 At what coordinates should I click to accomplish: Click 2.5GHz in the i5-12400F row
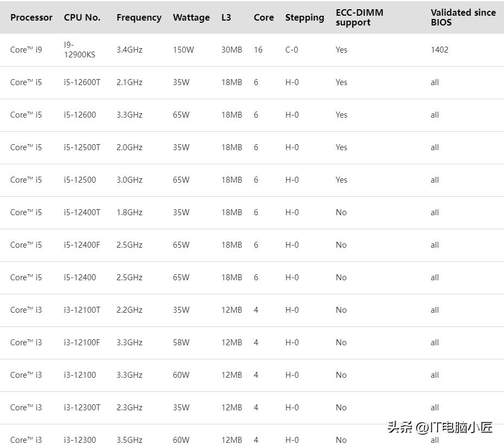tap(130, 244)
